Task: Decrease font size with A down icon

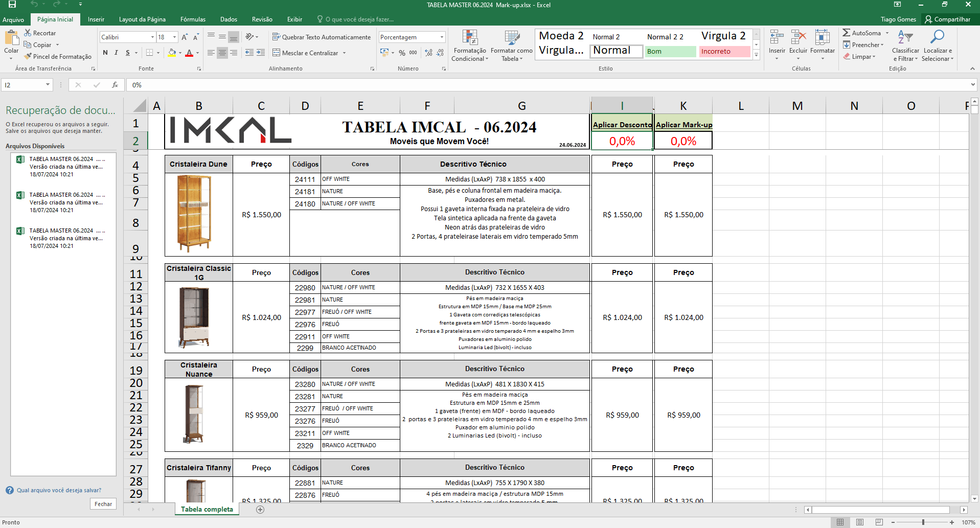Action: pos(195,37)
